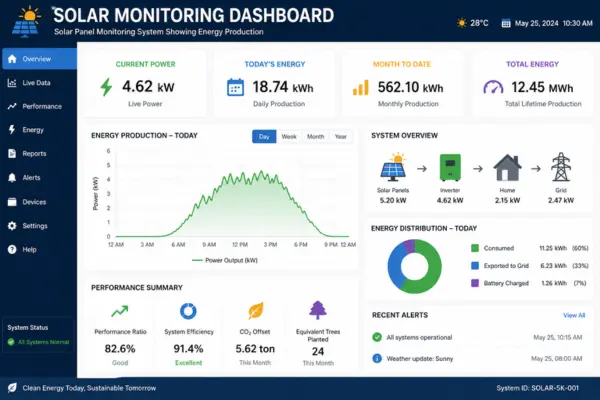The width and height of the screenshot is (600, 400).
Task: Switch chart range to Month
Action: (315, 137)
